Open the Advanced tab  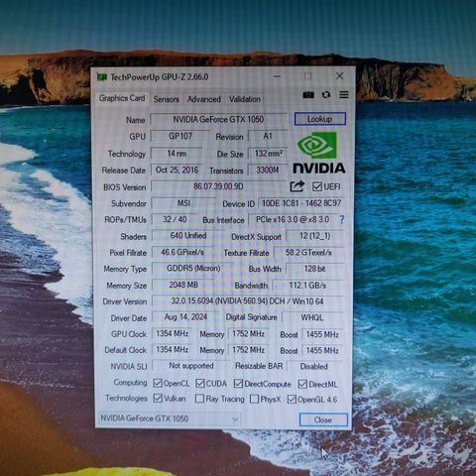pos(204,99)
